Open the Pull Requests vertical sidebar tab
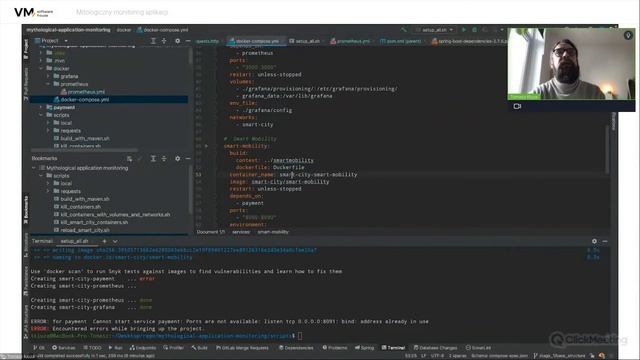 [x=26, y=84]
